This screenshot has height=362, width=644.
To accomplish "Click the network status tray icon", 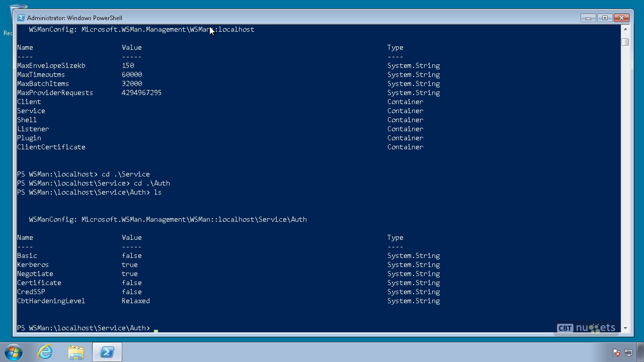I will 628,352.
